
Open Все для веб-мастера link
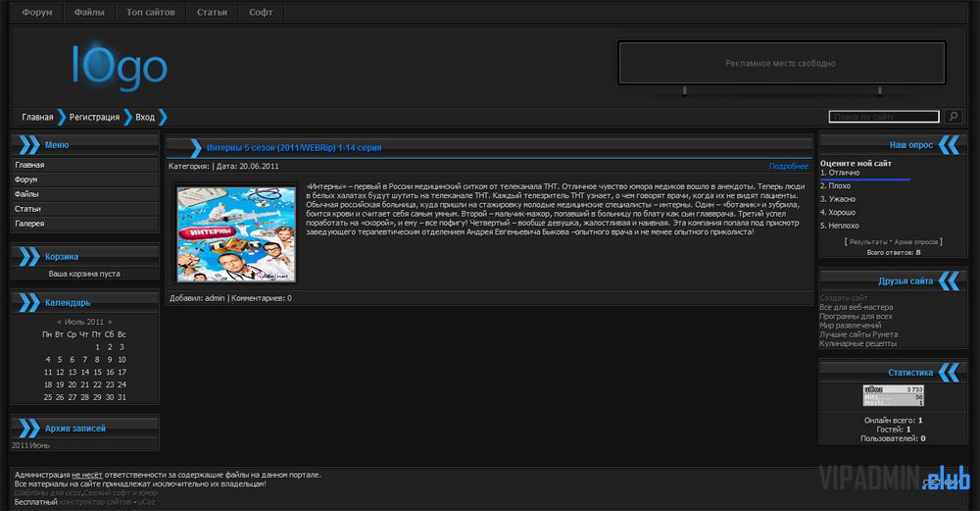click(x=857, y=307)
